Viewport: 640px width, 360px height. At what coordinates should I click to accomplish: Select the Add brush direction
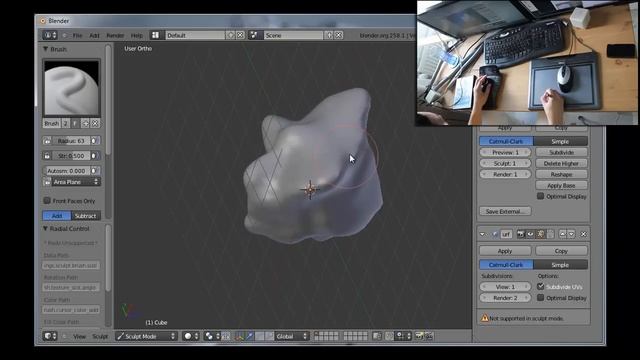(57, 216)
